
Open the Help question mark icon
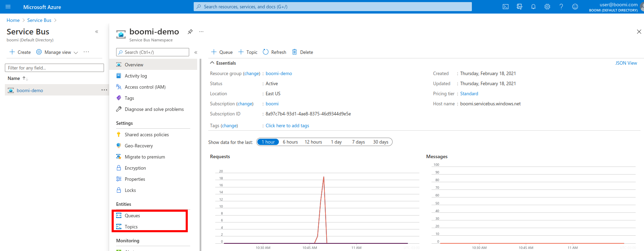tap(561, 7)
